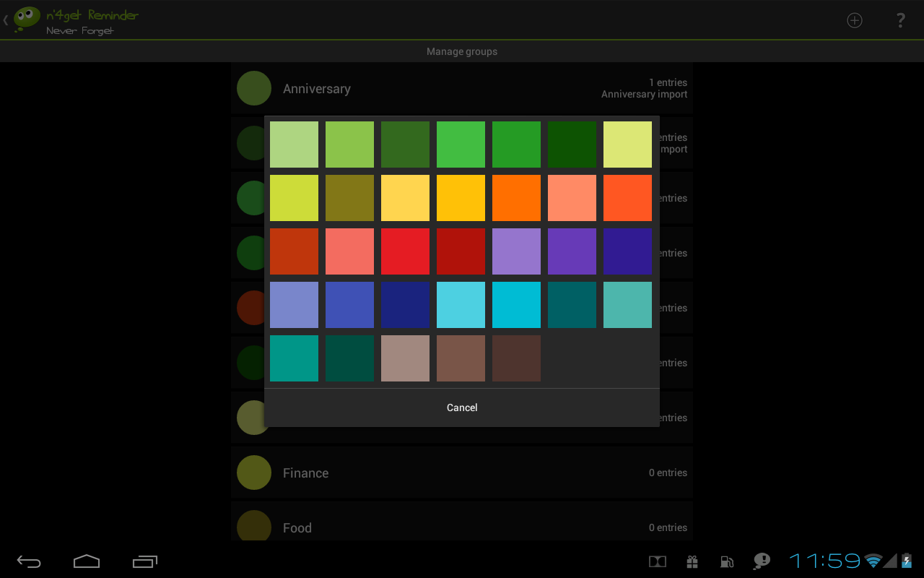Choose the pale yellow color swatch
Image resolution: width=924 pixels, height=578 pixels.
(627, 144)
